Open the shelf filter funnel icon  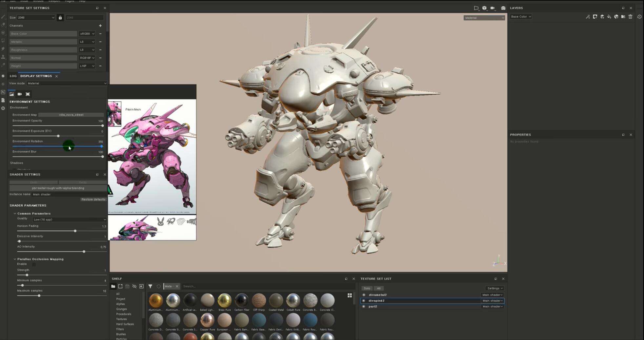pyautogui.click(x=150, y=286)
